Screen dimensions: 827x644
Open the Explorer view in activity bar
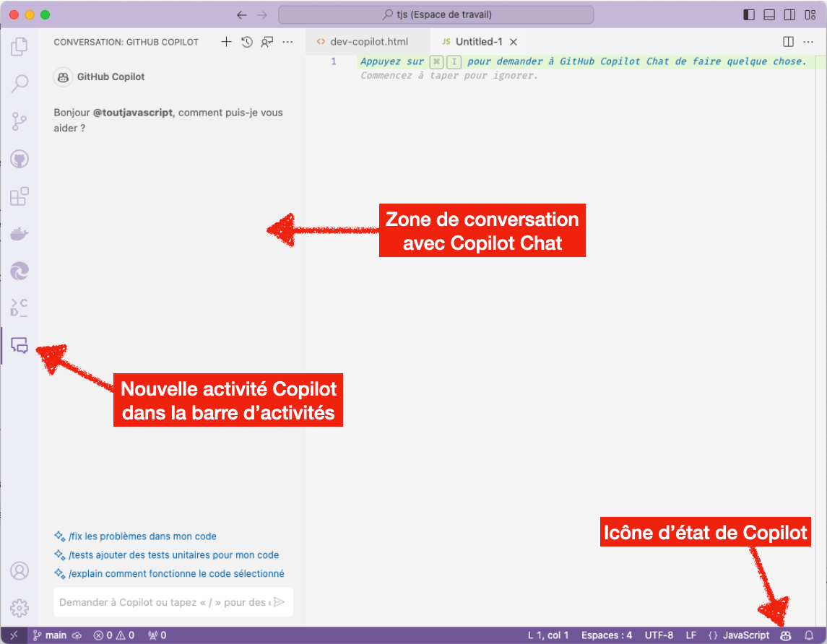pos(19,46)
